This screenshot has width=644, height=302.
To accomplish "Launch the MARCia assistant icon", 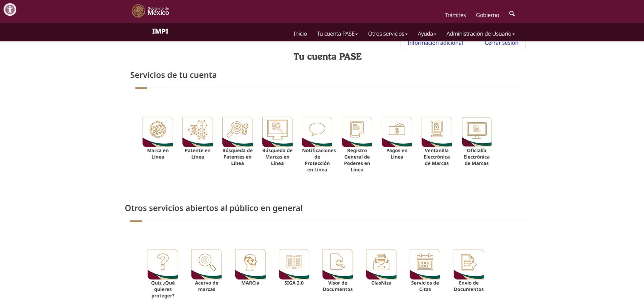I will 250,264.
